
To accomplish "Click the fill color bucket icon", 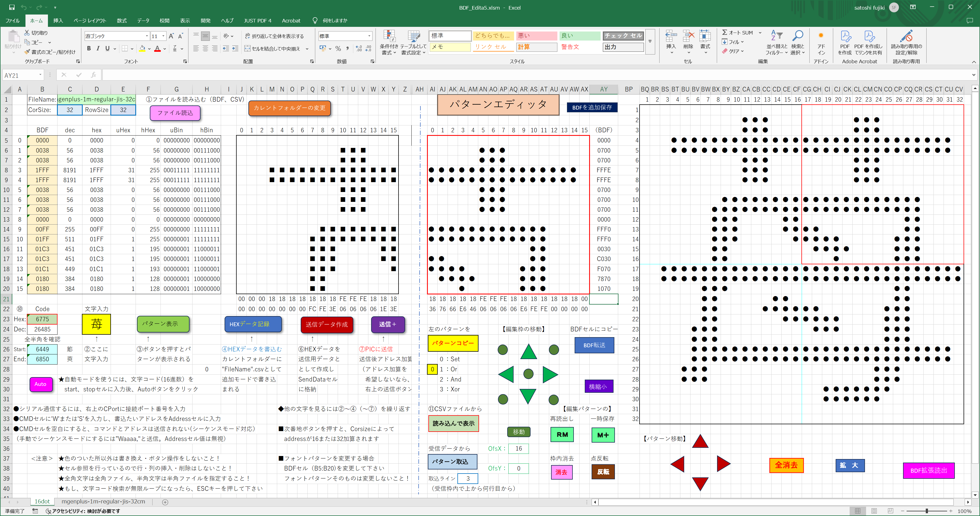I will [x=142, y=48].
